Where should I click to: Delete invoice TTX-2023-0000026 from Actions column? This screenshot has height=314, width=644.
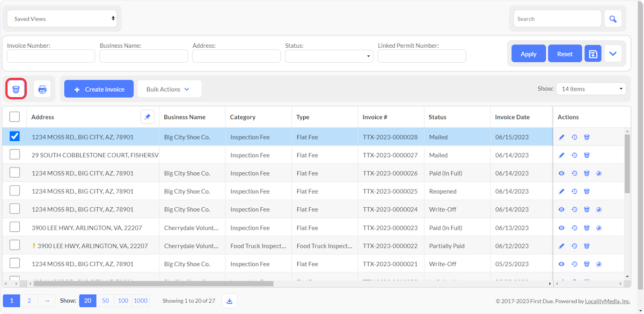[x=587, y=173]
